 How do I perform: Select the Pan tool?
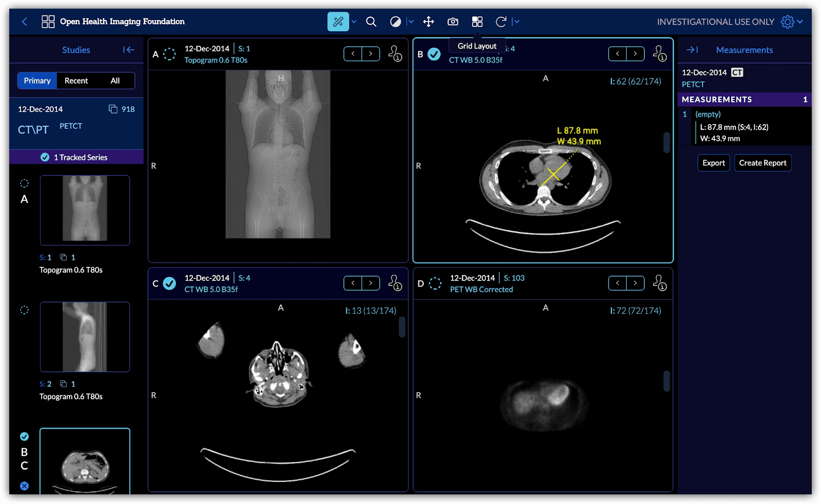pyautogui.click(x=428, y=22)
